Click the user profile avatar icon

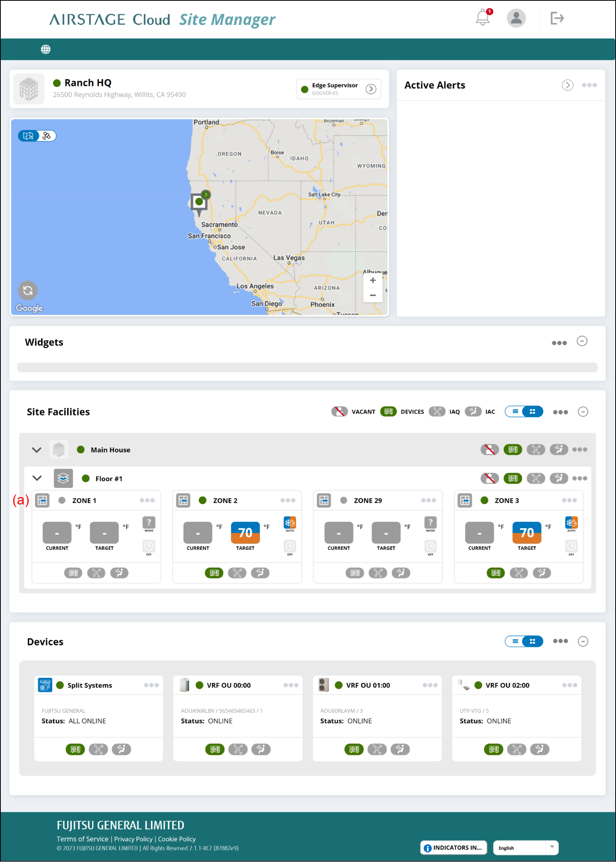tap(516, 18)
